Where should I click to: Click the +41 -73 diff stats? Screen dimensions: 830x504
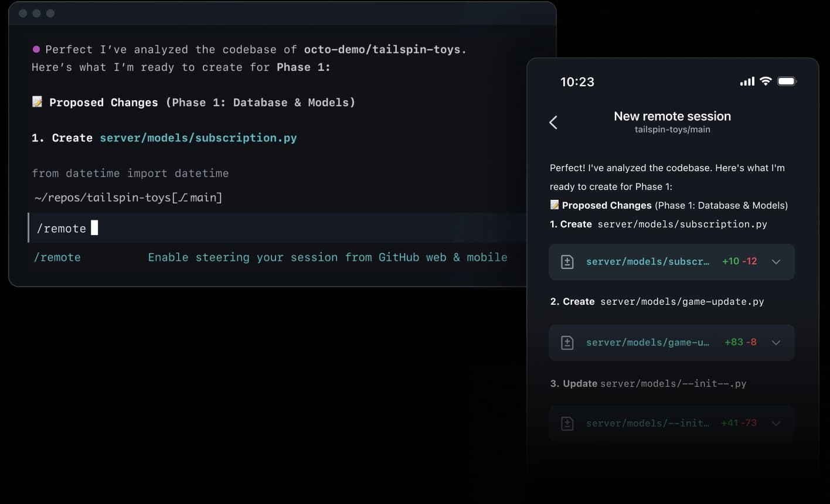coord(739,423)
